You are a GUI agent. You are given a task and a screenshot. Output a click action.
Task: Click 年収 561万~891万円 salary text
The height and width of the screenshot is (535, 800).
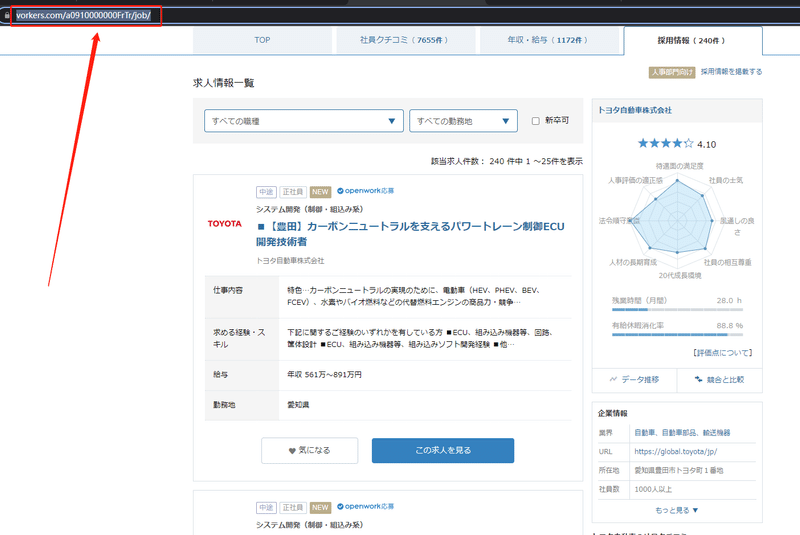[x=324, y=374]
